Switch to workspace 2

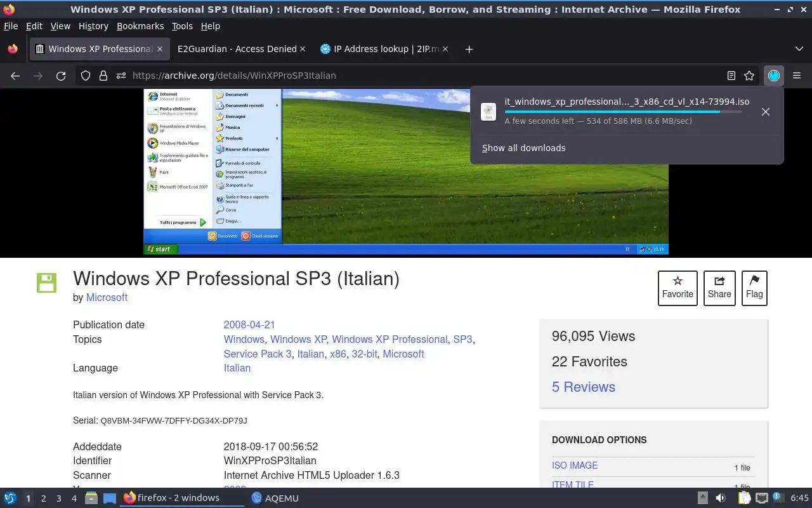pyautogui.click(x=43, y=498)
